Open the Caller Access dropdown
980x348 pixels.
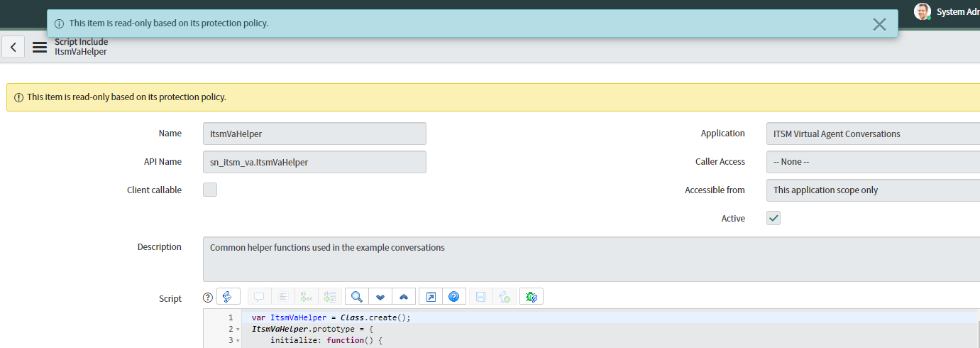point(873,162)
